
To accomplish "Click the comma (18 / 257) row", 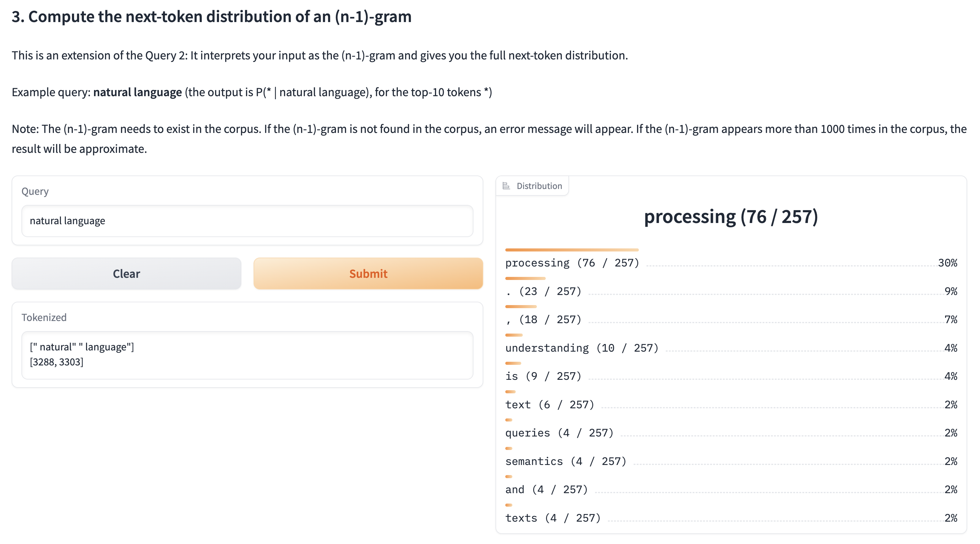I will [x=730, y=319].
